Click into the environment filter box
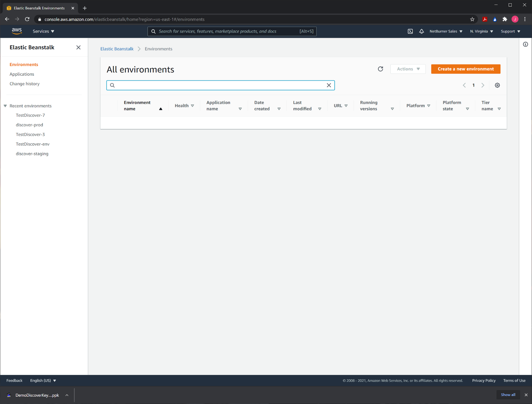This screenshot has width=532, height=404. (218, 85)
